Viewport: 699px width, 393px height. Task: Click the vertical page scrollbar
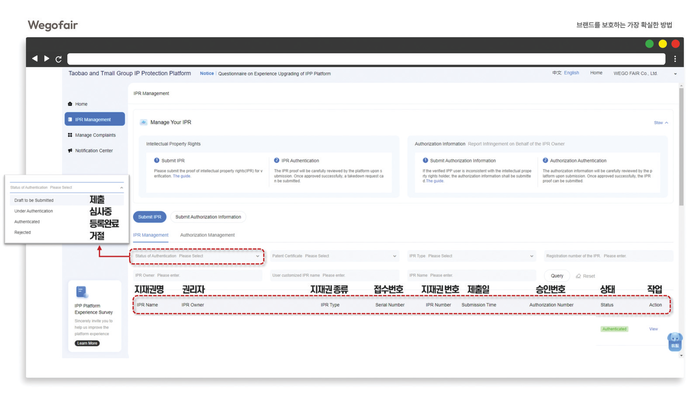coord(681,147)
